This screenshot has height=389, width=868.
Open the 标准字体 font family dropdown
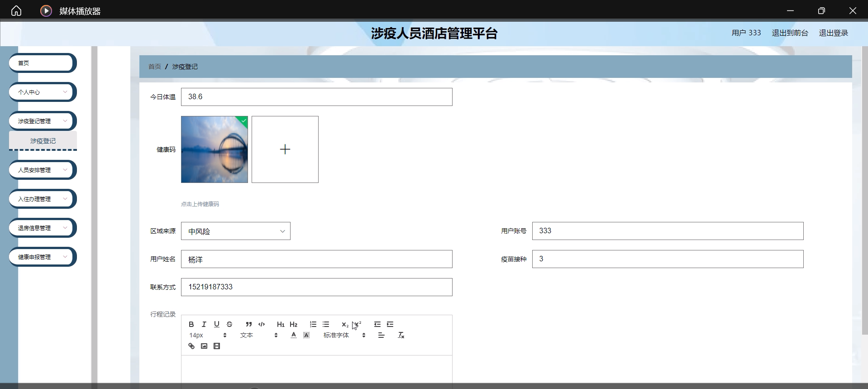click(344, 335)
